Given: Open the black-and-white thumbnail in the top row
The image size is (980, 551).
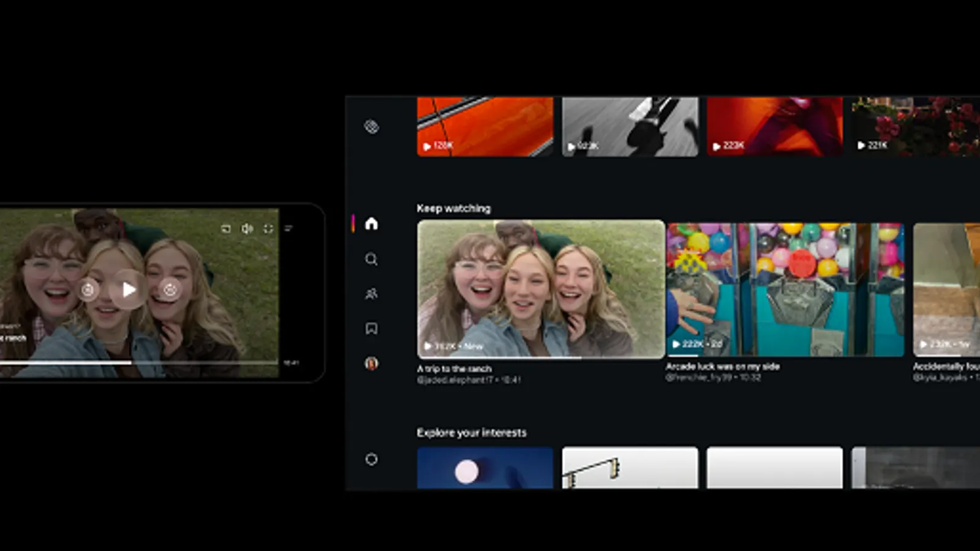Looking at the screenshot, I should point(630,127).
